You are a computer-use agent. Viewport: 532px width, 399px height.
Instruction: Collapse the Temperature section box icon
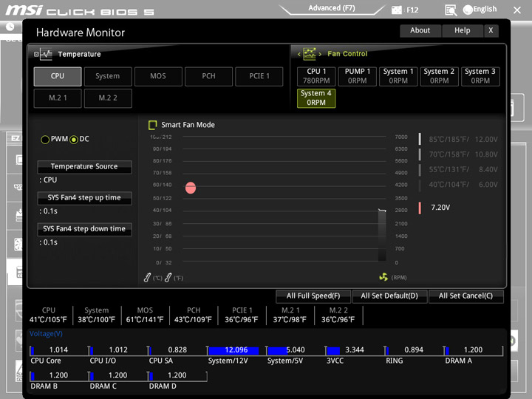tap(36, 54)
